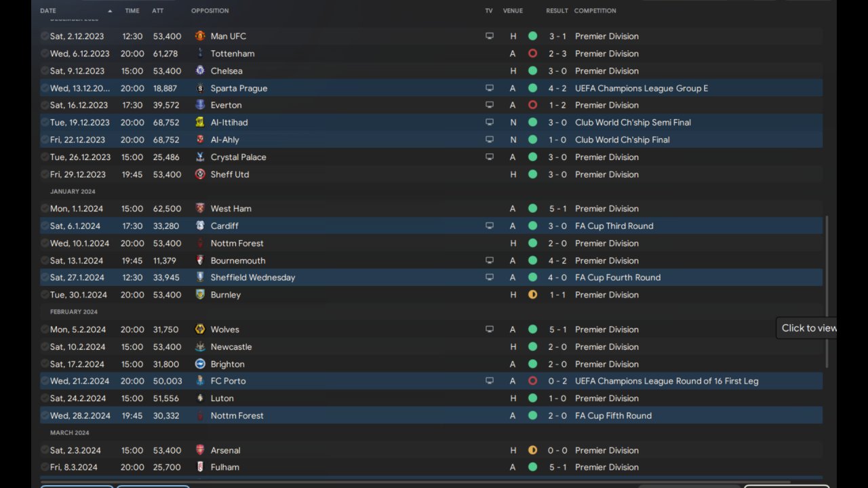The image size is (868, 488).
Task: Click the vertical scrollbar of the fixture list
Action: pos(826,291)
